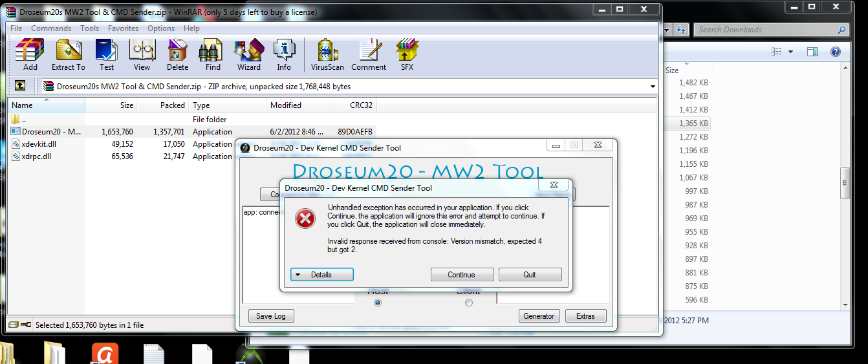Screen dimensions: 868x364
Task: Open the Favorites menu
Action: point(124,28)
